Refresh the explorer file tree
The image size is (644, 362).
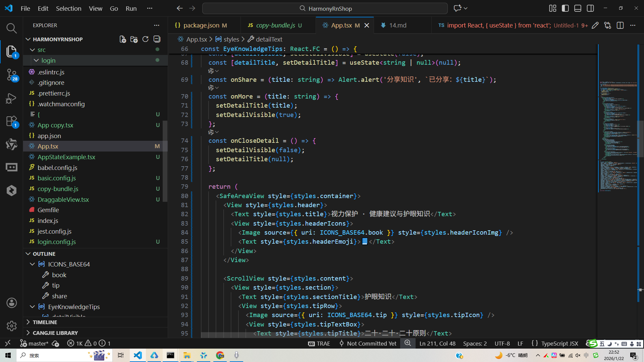coord(145,39)
